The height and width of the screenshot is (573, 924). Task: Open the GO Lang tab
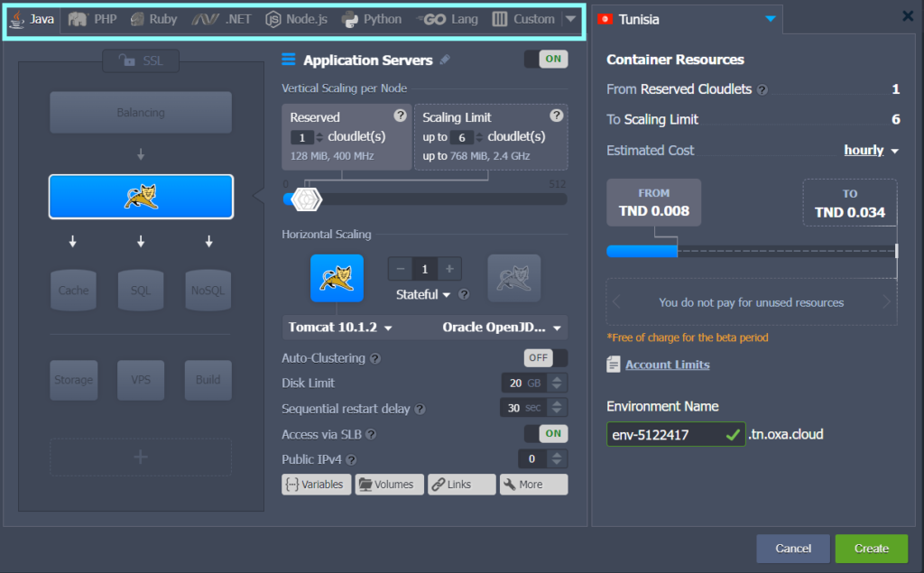(x=448, y=20)
